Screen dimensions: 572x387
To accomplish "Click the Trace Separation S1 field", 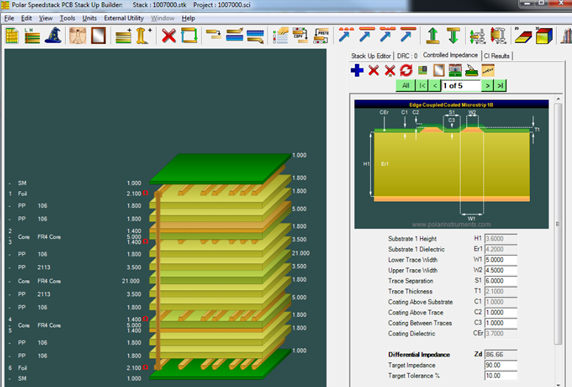I will [x=500, y=281].
